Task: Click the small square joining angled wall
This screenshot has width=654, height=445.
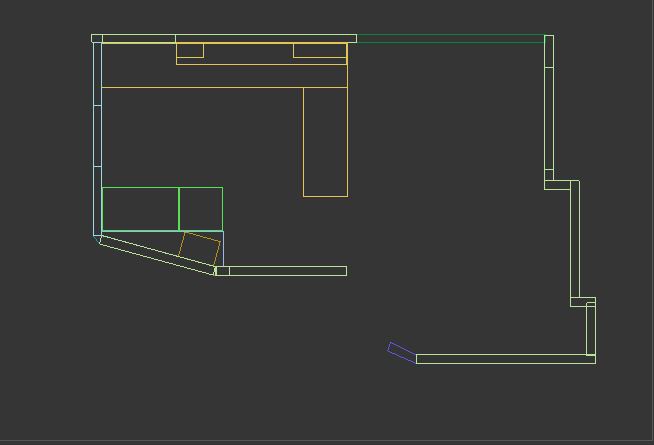Action: click(x=222, y=271)
